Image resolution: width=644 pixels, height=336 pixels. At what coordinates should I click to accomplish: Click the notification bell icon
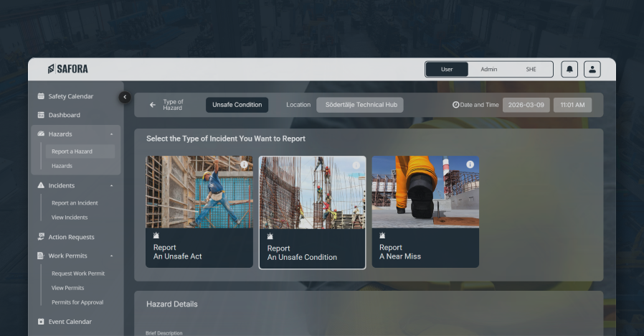(569, 69)
